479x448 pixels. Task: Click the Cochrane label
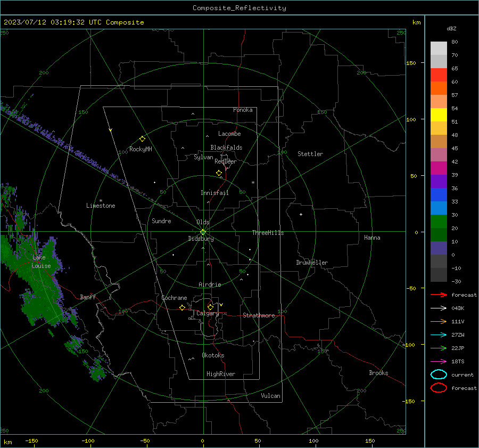click(x=174, y=298)
